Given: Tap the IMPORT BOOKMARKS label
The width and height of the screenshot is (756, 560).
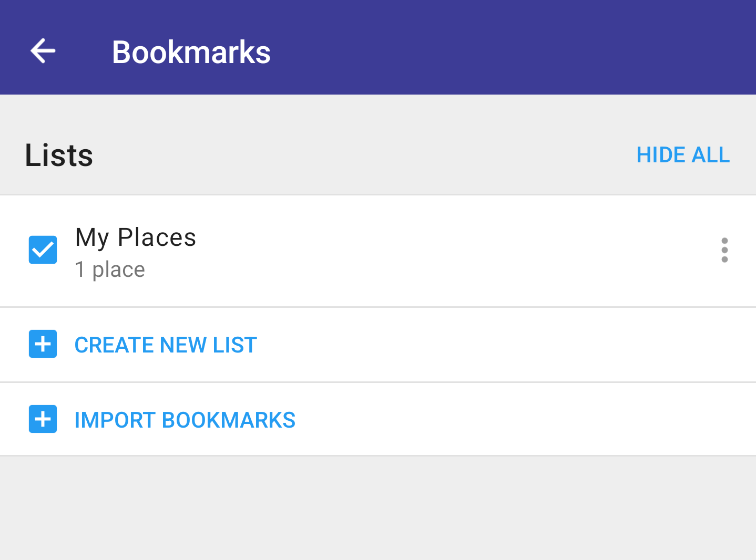Looking at the screenshot, I should (x=185, y=420).
